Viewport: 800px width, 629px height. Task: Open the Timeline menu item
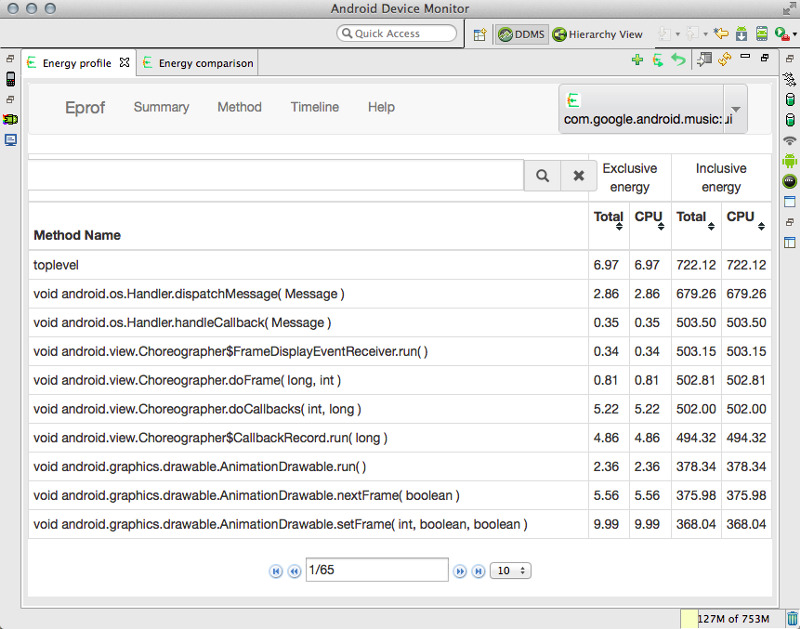click(314, 107)
